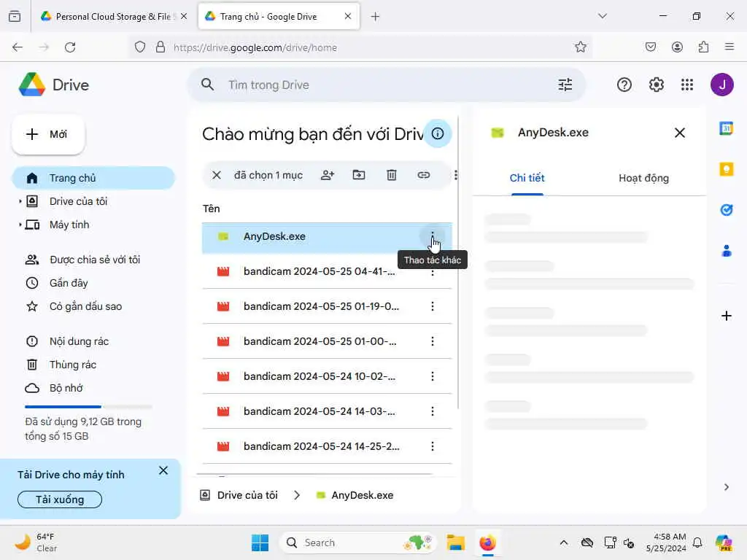Open File Explorer from taskbar
The image size is (747, 560).
[x=455, y=542]
